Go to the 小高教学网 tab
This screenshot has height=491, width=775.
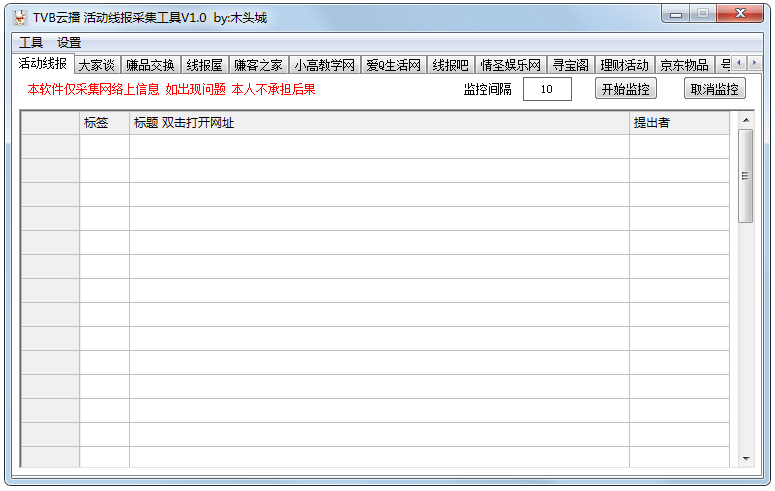[324, 65]
